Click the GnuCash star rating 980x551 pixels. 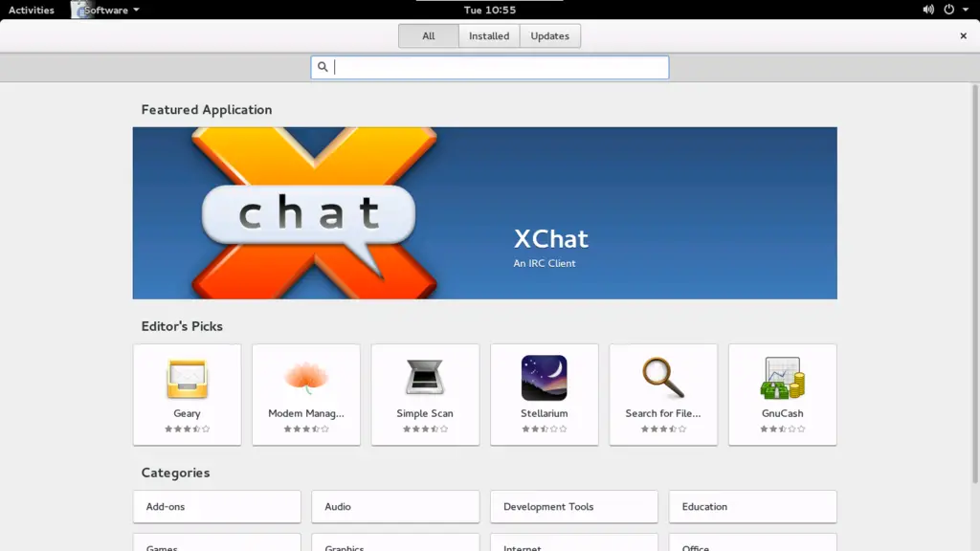pos(783,430)
